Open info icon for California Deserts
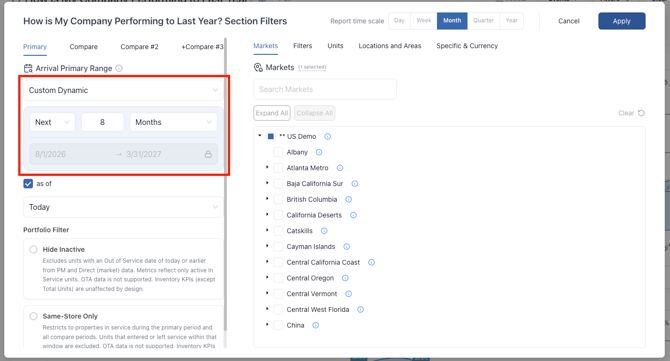This screenshot has width=670, height=361. (x=353, y=215)
